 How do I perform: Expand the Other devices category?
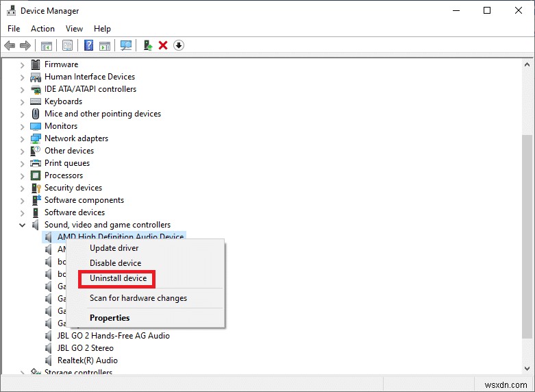[22, 151]
